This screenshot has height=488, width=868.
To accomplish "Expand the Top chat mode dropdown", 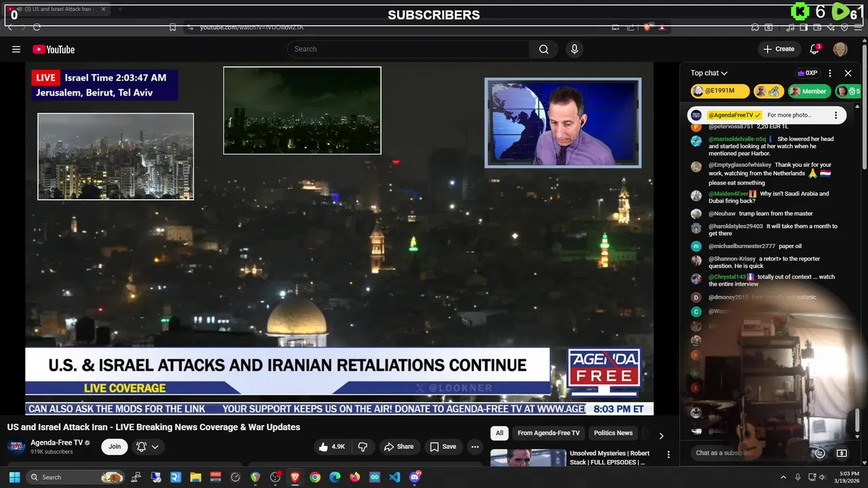I will pos(709,73).
